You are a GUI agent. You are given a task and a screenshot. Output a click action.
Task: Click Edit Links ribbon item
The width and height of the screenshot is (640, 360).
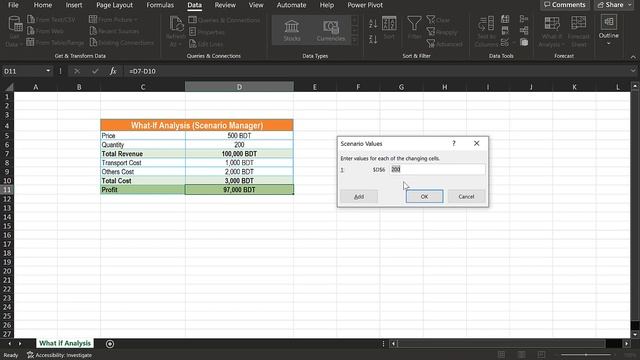[x=206, y=43]
